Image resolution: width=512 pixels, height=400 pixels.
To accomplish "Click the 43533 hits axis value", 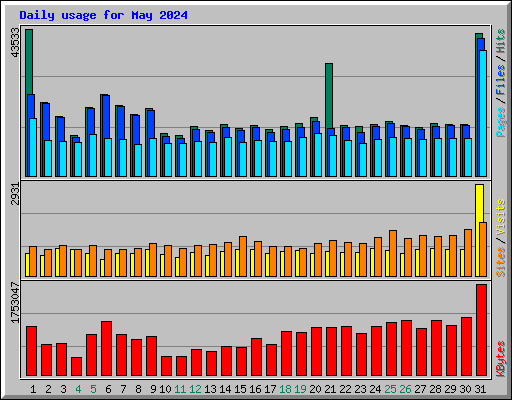I will click(x=15, y=42).
